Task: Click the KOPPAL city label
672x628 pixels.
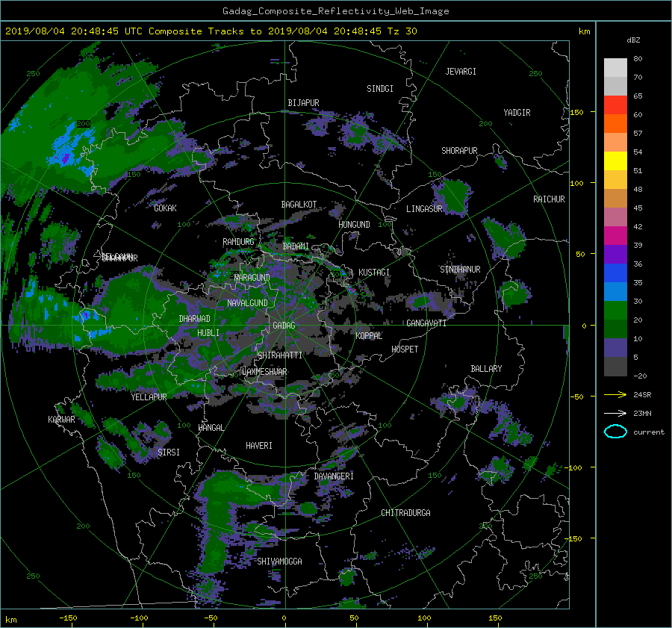Action: [x=369, y=336]
